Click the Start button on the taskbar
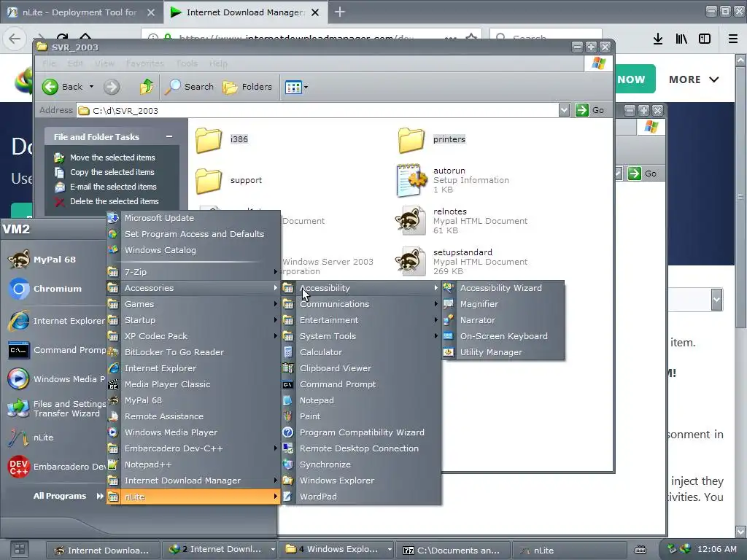Viewport: 747px width, 560px height. [20, 549]
